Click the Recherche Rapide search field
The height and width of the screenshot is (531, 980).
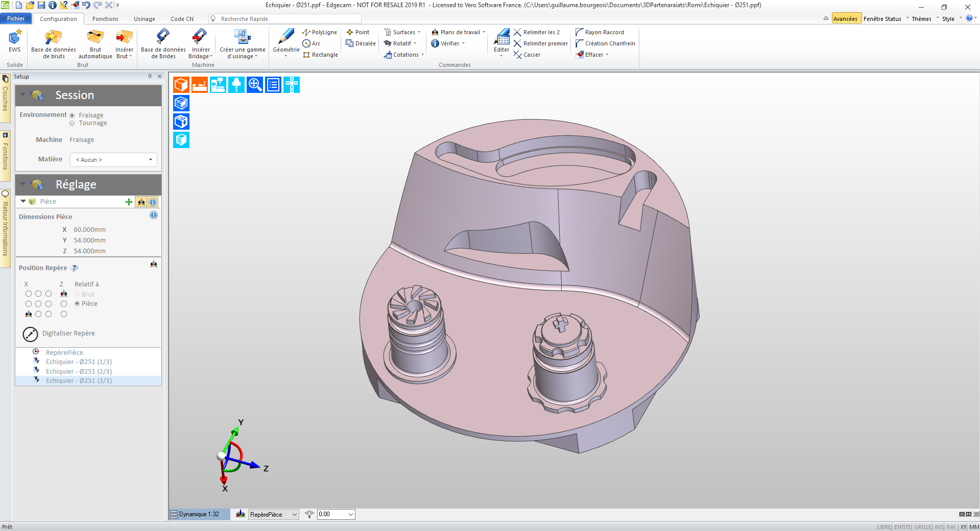[x=289, y=19]
